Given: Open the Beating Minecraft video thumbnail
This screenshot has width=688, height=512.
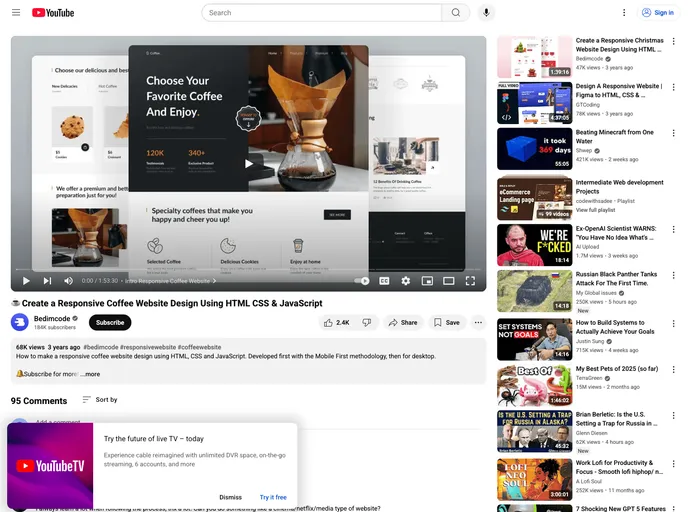Looking at the screenshot, I should click(534, 149).
